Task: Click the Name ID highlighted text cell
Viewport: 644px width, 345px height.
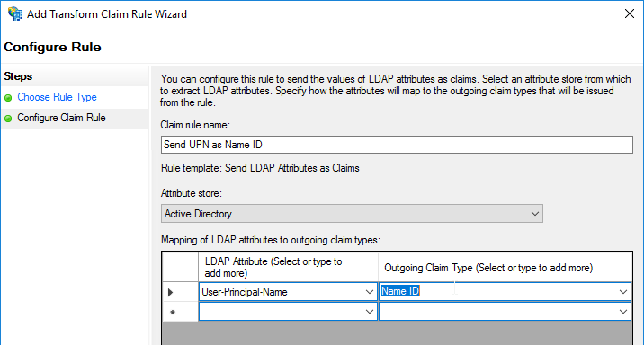Action: [400, 291]
